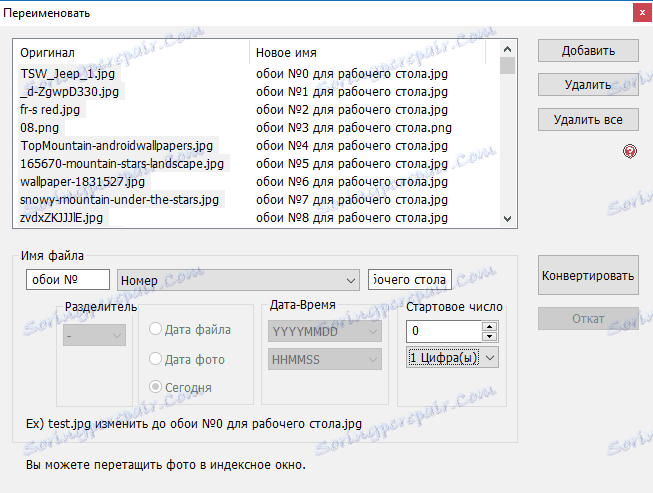The width and height of the screenshot is (653, 493).
Task: Start renaming with Конвертировать button
Action: pos(588,276)
